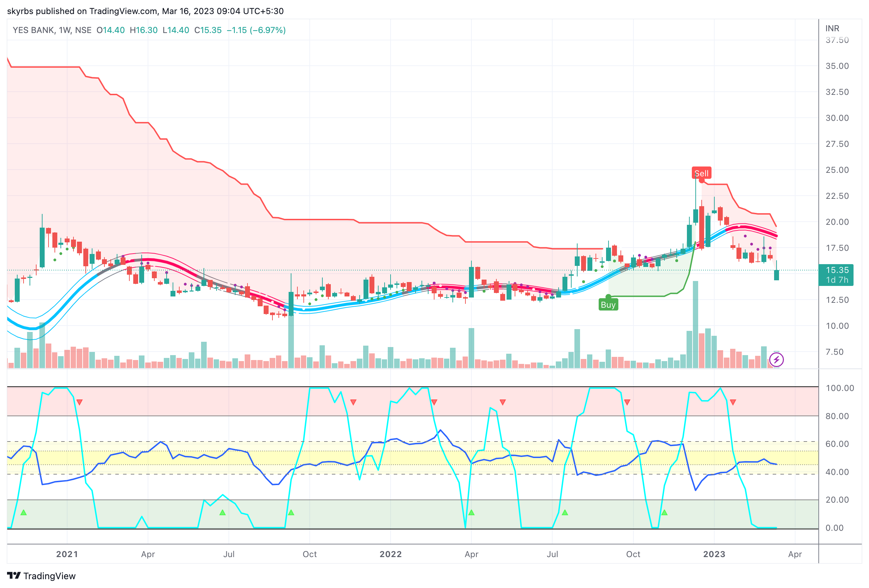
Task: Click the red down-triangle nearest 2023
Action: [733, 402]
